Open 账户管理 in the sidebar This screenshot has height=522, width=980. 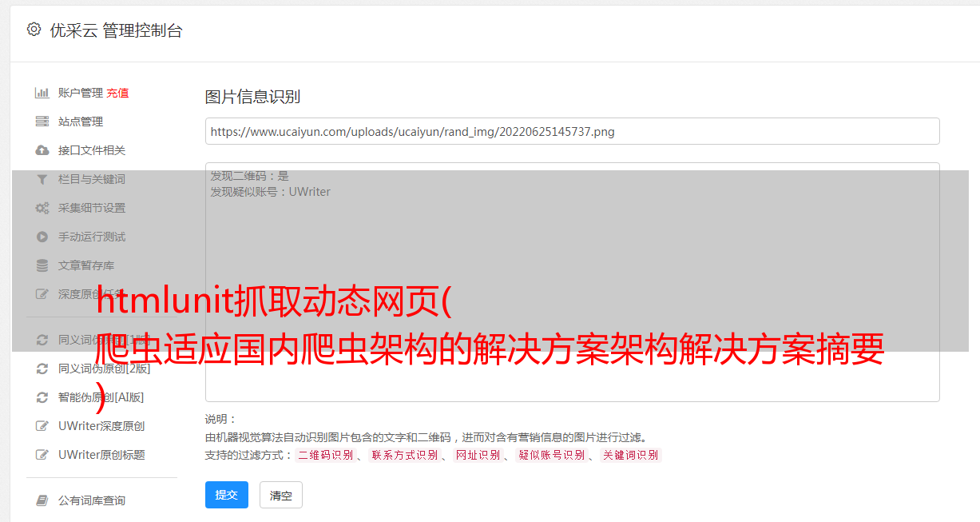81,93
